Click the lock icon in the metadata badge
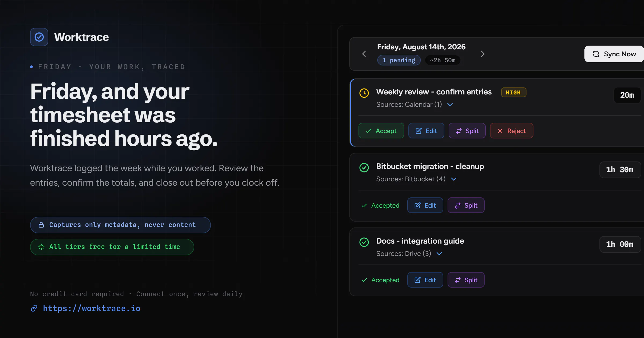This screenshot has height=338, width=644. coord(41,225)
